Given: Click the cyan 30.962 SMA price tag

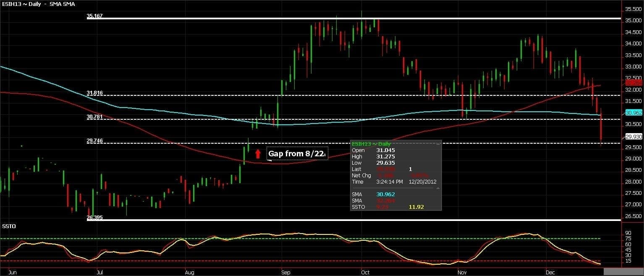Looking at the screenshot, I should coord(634,113).
